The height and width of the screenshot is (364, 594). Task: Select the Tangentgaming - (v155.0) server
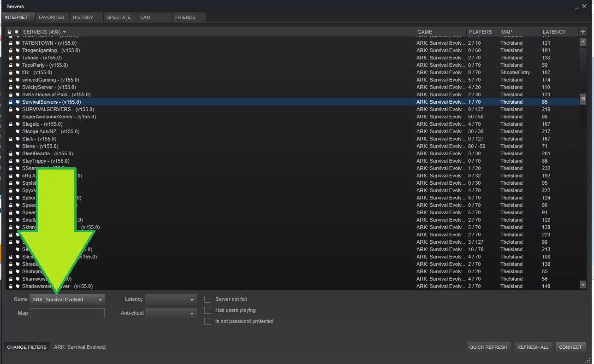(292, 50)
